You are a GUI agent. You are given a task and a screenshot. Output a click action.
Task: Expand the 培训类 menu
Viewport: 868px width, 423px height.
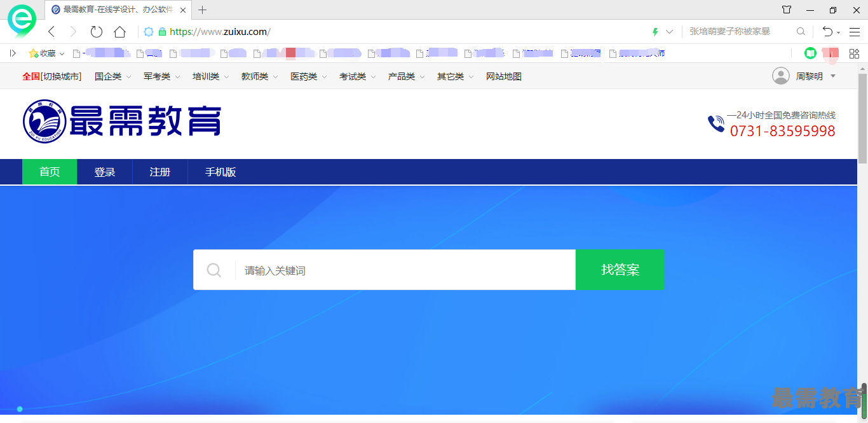point(210,76)
